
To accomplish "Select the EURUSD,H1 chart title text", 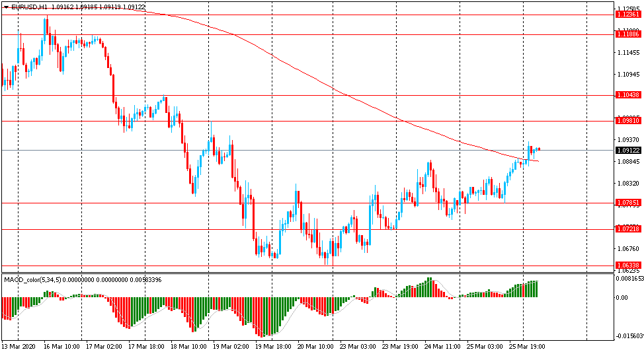I will click(x=30, y=7).
